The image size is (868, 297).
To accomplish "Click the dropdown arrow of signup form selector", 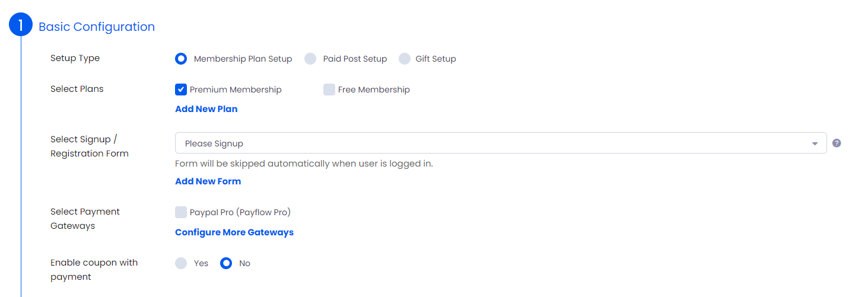I will pos(815,143).
